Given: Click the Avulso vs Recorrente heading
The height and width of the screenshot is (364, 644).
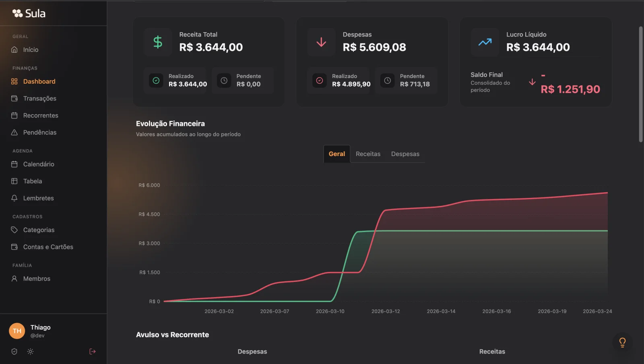Looking at the screenshot, I should click(x=172, y=335).
